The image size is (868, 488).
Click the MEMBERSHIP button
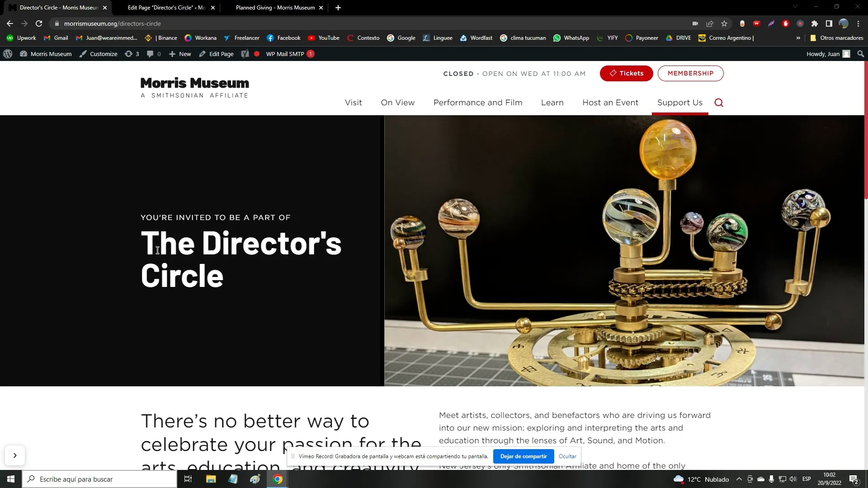690,73
